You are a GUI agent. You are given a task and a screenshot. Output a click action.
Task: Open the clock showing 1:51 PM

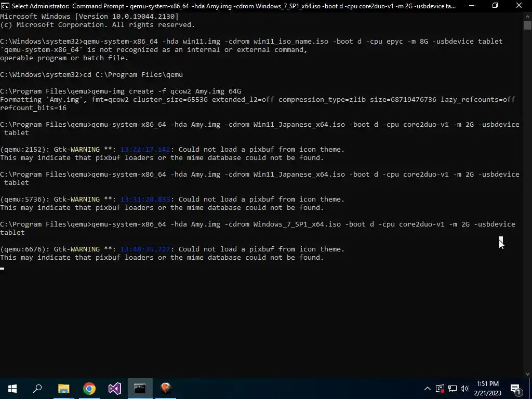pos(487,389)
